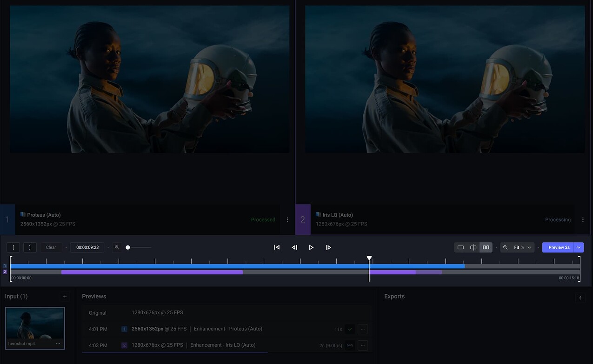Open the Proteus (Auto) overflow menu

(x=287, y=219)
